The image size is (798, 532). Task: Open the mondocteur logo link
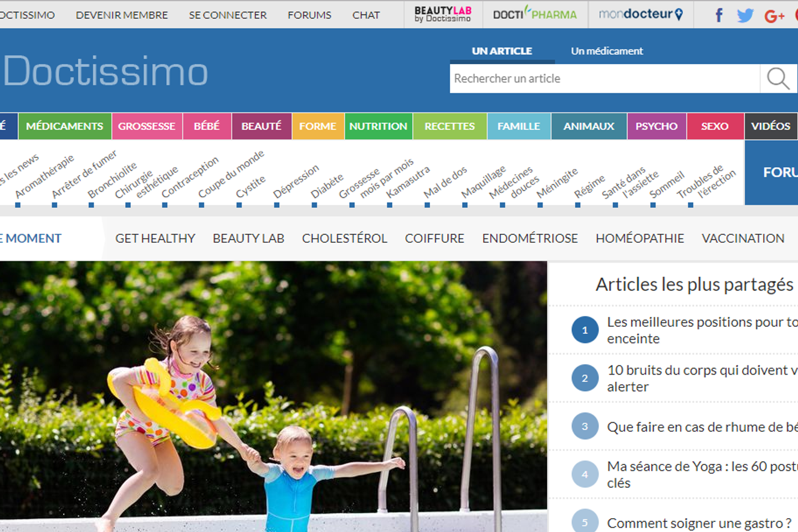tap(641, 14)
